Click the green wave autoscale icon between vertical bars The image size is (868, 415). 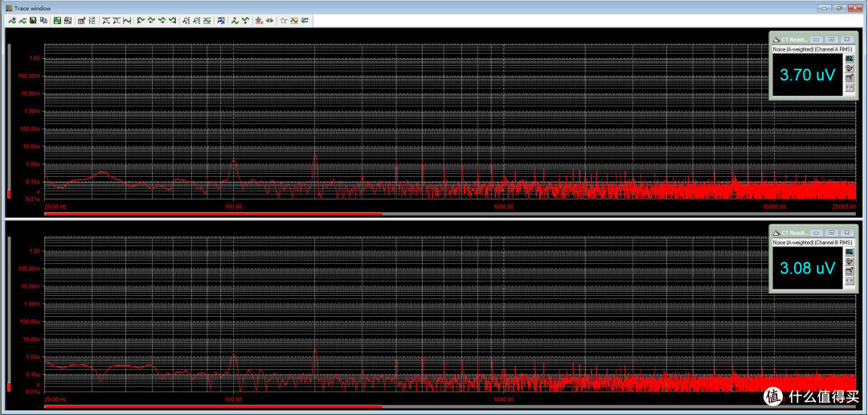click(127, 21)
